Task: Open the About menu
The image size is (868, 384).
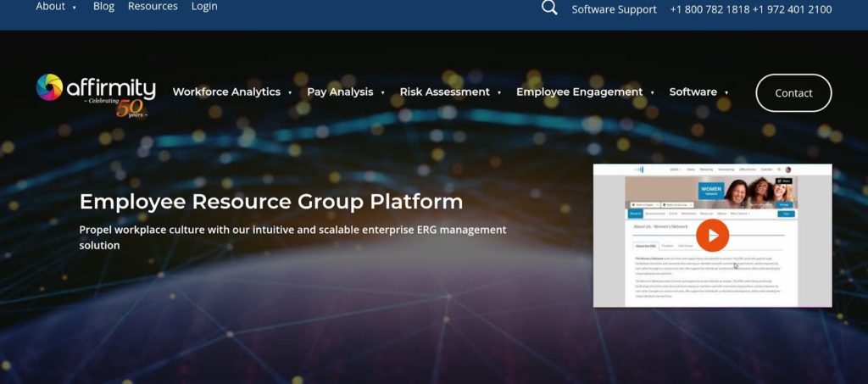Action: (50, 7)
